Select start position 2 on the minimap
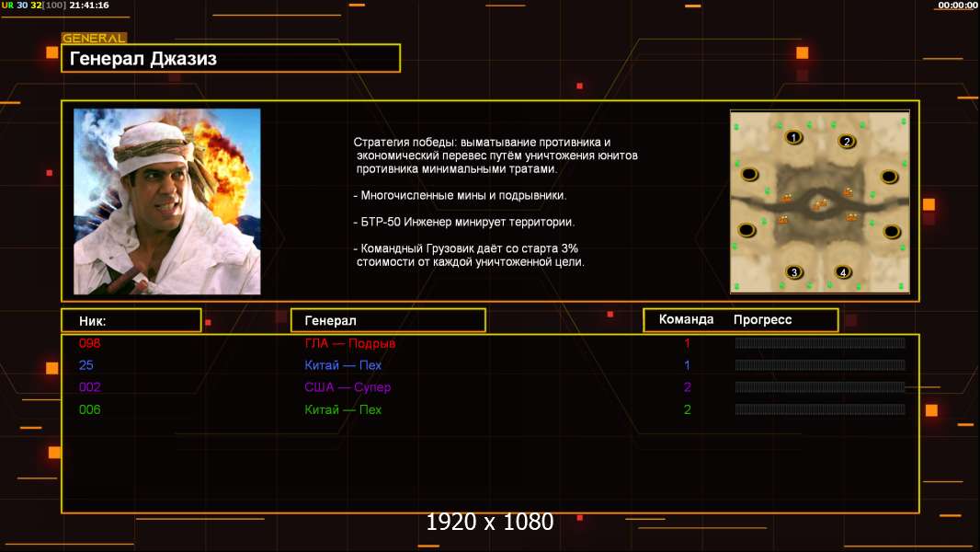This screenshot has height=552, width=980. pos(847,142)
